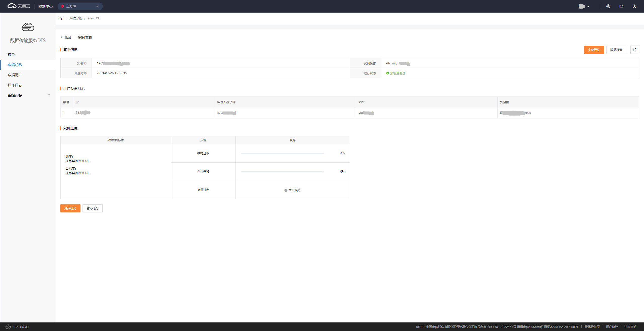
Task: Open the 上海36 region dropdown
Action: [80, 6]
